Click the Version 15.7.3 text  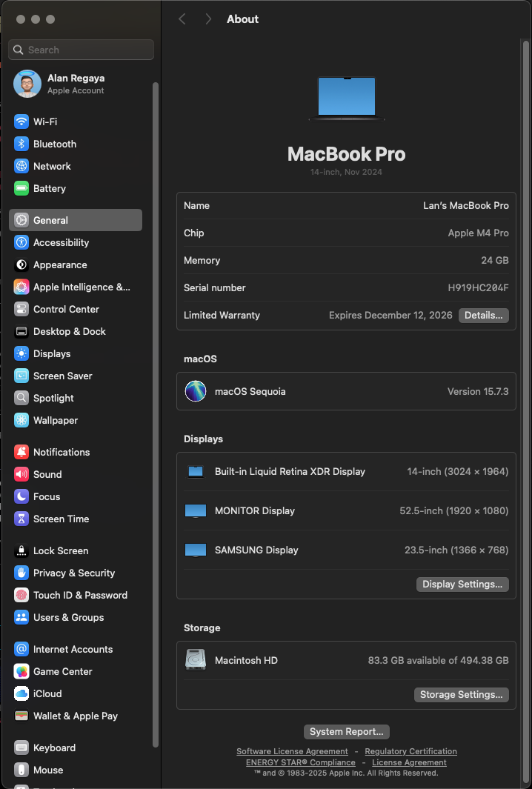[x=478, y=391]
